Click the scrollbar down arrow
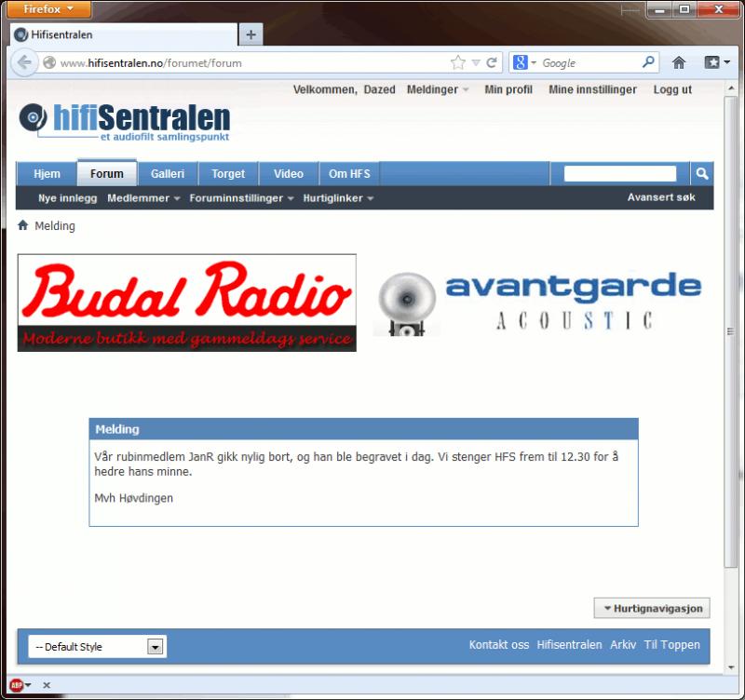Image resolution: width=745 pixels, height=700 pixels. tap(731, 667)
